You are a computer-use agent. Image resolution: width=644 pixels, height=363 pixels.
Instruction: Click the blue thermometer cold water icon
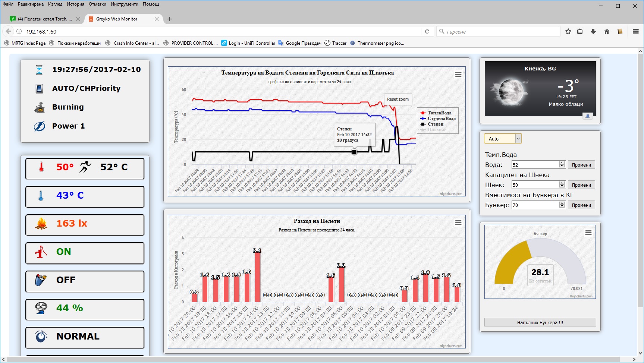(41, 196)
